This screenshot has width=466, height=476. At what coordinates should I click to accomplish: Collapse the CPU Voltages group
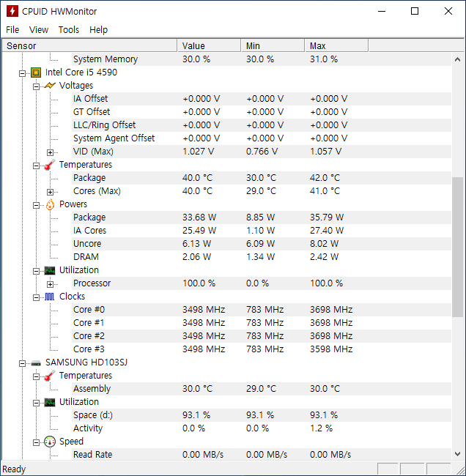coord(36,86)
